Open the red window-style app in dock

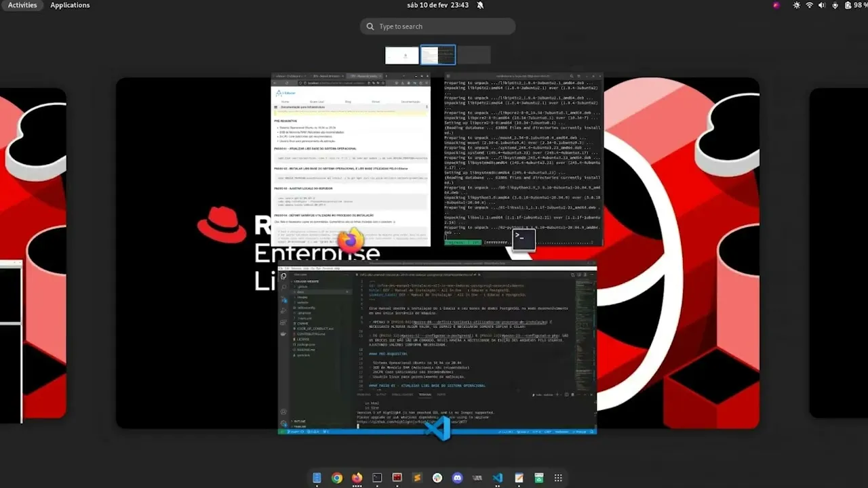coord(397,478)
